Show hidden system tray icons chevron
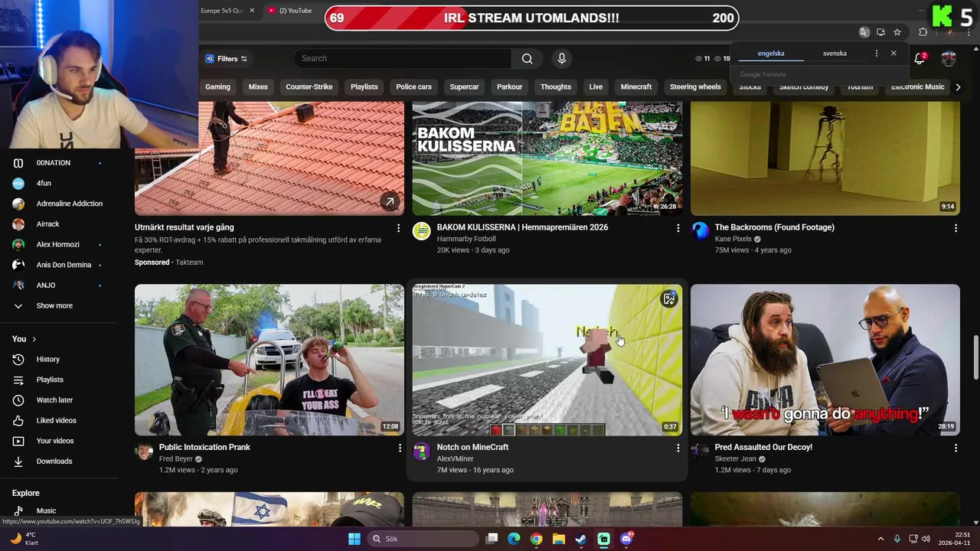This screenshot has width=980, height=551. pos(880,539)
